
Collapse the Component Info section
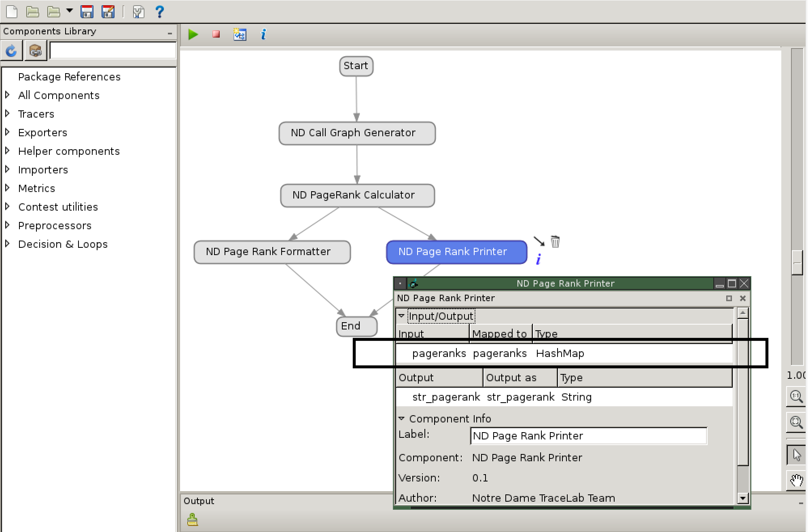coord(402,418)
